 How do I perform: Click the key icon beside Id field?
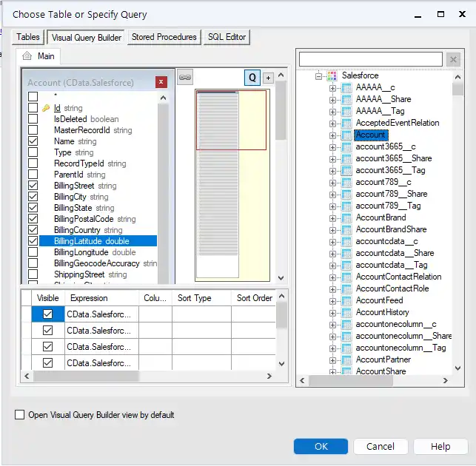(45, 108)
